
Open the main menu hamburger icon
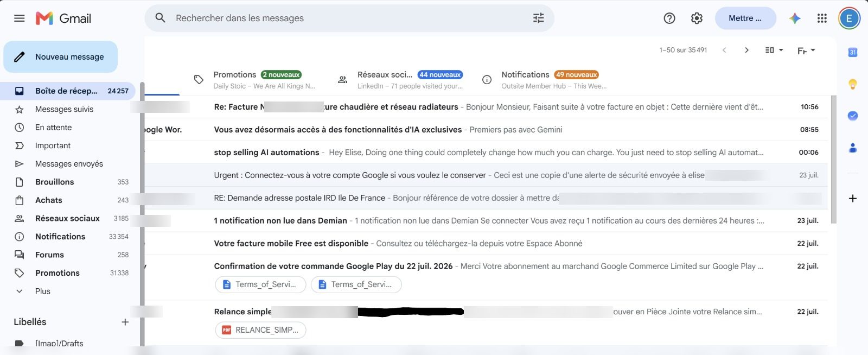coord(20,18)
